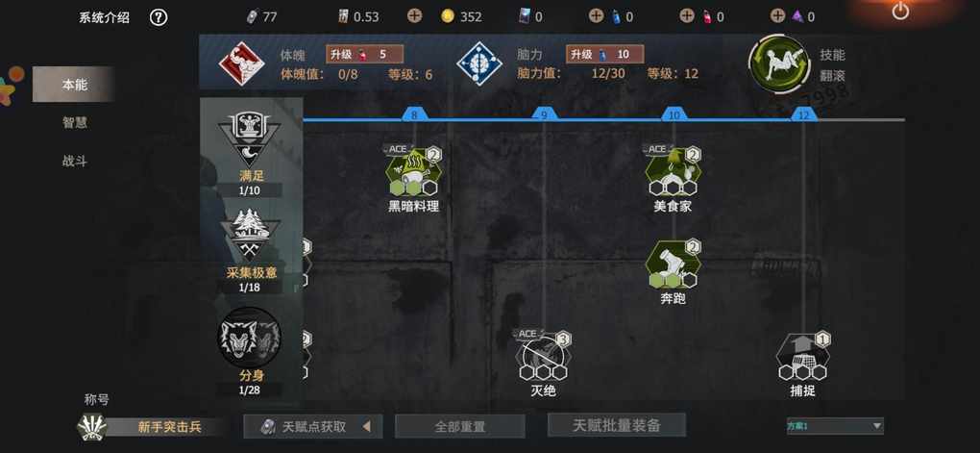The width and height of the screenshot is (980, 453).
Task: Add gold coins with plus icon
Action: point(414,16)
